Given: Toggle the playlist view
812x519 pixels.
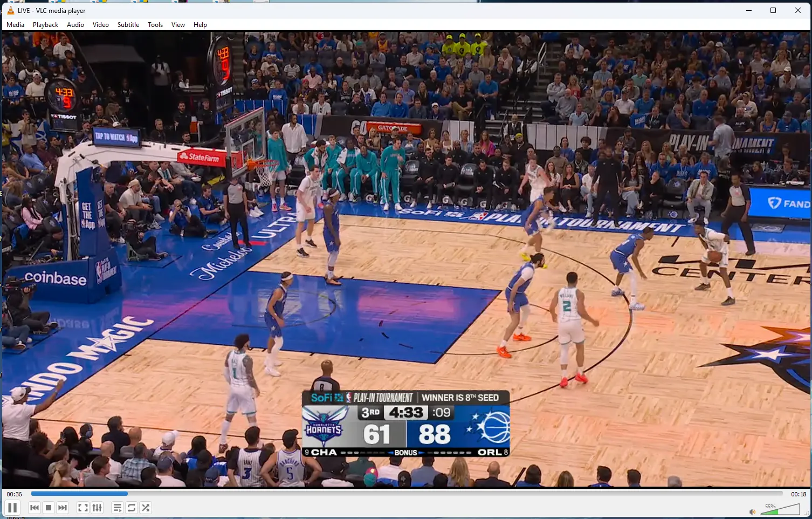Looking at the screenshot, I should [117, 508].
